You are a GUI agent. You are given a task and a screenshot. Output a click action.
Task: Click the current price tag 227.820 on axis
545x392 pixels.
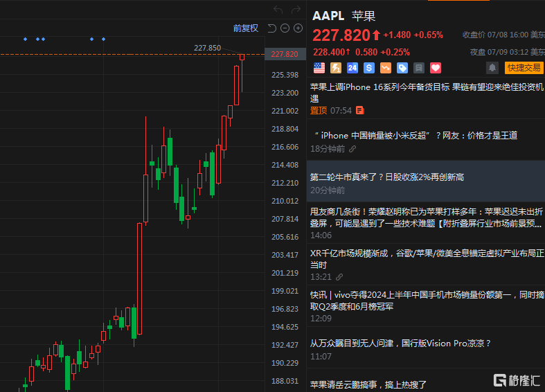point(285,54)
